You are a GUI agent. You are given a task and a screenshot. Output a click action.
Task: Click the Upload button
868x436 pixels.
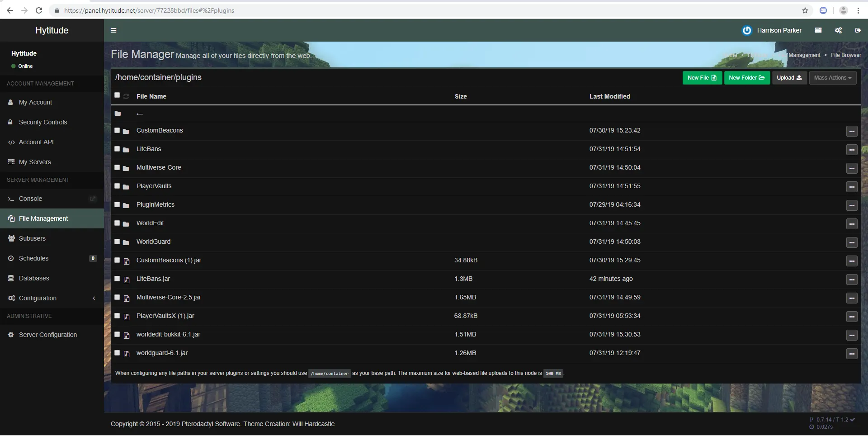789,78
